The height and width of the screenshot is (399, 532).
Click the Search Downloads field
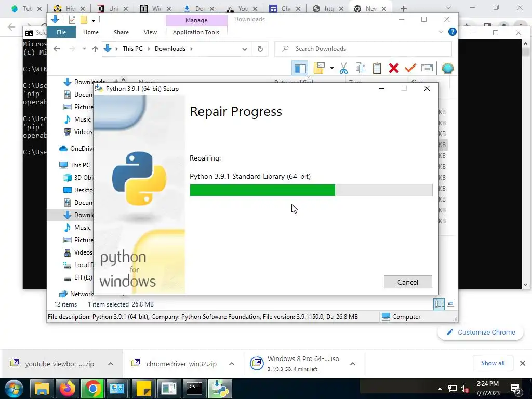[363, 49]
